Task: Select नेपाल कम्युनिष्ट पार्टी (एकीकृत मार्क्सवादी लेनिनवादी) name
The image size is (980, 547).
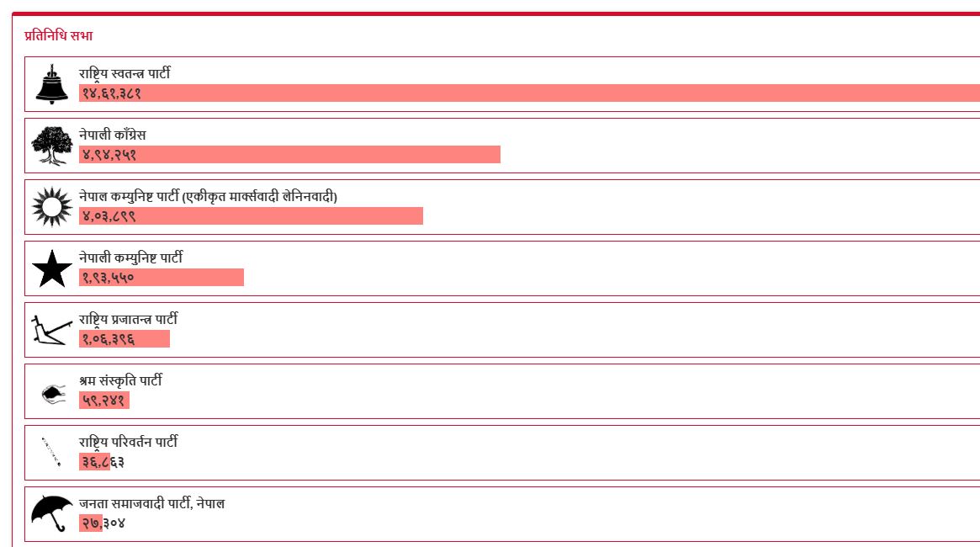Action: (208, 197)
